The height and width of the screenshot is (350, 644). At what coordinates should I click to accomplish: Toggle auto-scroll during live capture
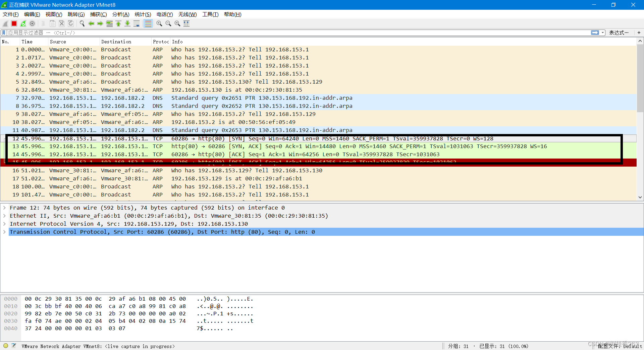[137, 24]
